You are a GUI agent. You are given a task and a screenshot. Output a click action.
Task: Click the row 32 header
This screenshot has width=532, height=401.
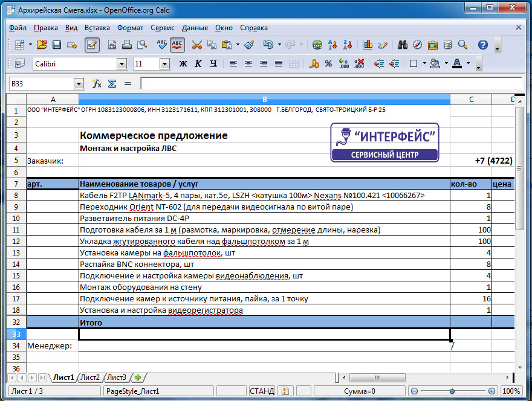point(16,322)
